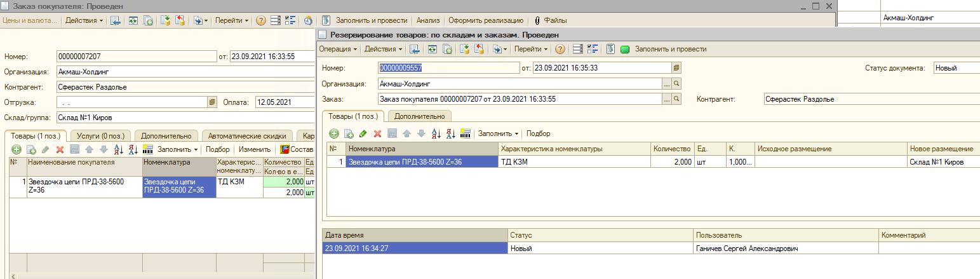Click ellipsis select button beside Организация in Резервирование
The image size is (980, 279).
point(667,83)
